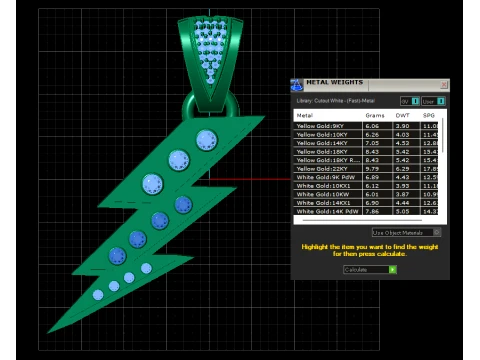480x360 pixels.
Task: Select the White Gold:14KX1 row
Action: coord(366,203)
